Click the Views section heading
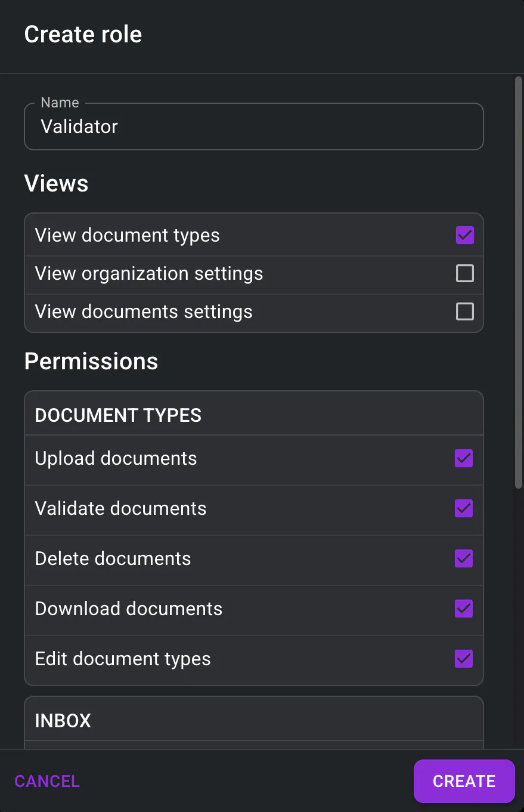Image resolution: width=524 pixels, height=812 pixels. tap(56, 183)
